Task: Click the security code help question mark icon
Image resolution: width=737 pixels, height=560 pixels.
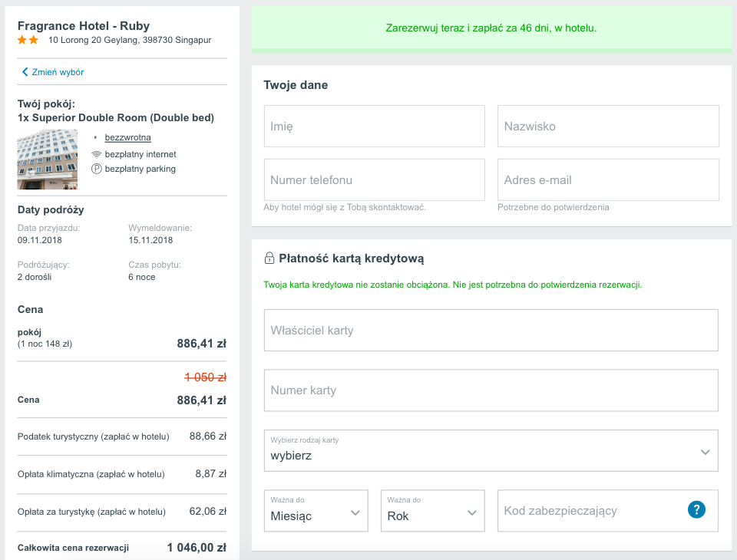Action: 696,510
